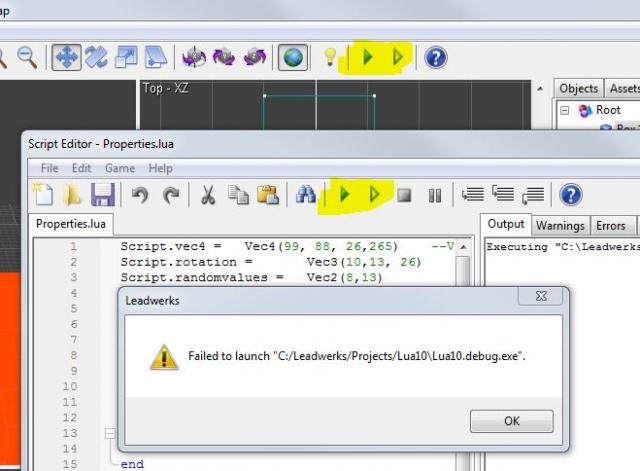Select the rotate object tool in main toolbar
The height and width of the screenshot is (471, 640).
point(96,57)
